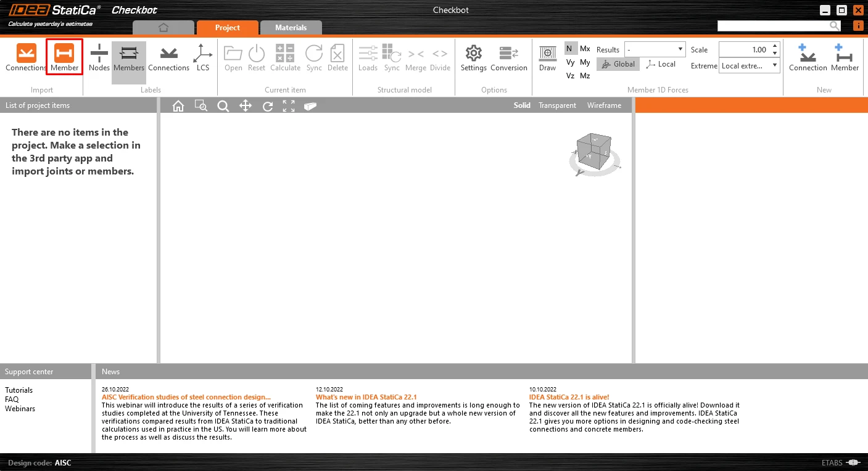868x471 pixels.
Task: Toggle the N force component
Action: pos(569,49)
